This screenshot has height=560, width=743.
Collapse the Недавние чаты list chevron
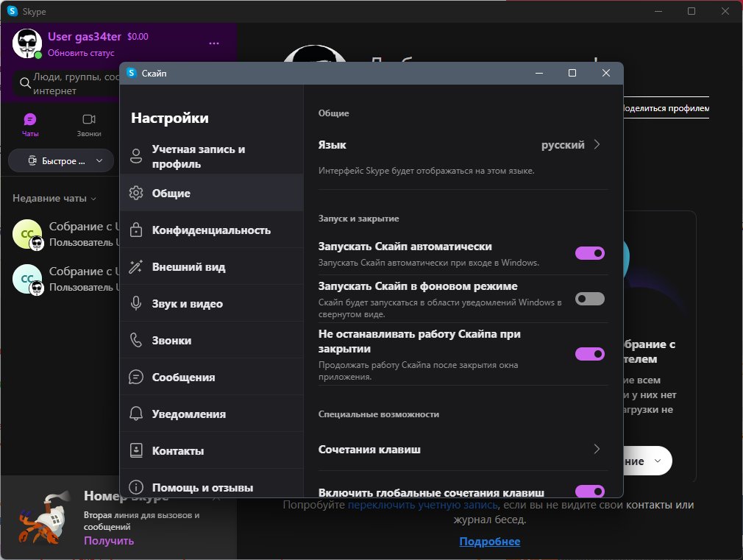(93, 199)
